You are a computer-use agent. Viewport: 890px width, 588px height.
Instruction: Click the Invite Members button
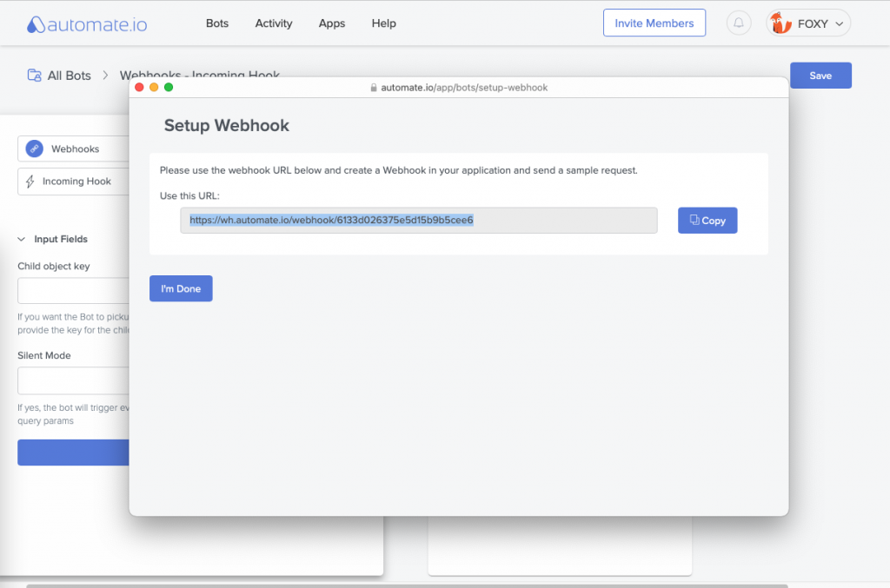tap(654, 23)
